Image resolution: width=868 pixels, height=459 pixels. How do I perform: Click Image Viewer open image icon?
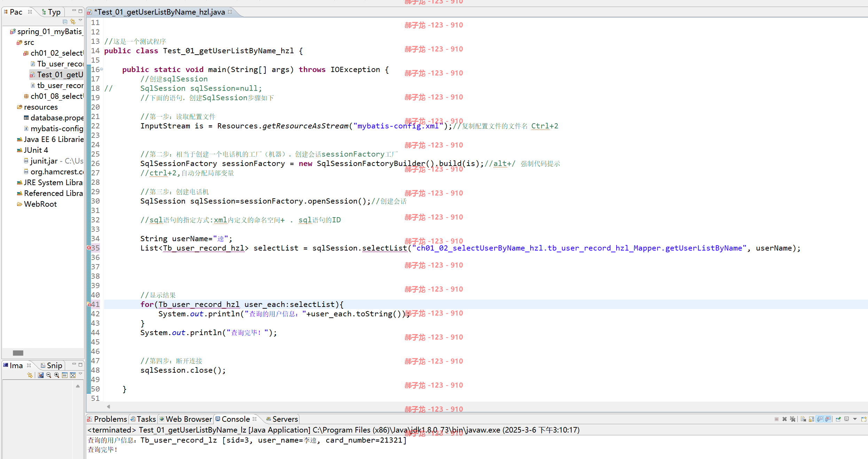41,375
